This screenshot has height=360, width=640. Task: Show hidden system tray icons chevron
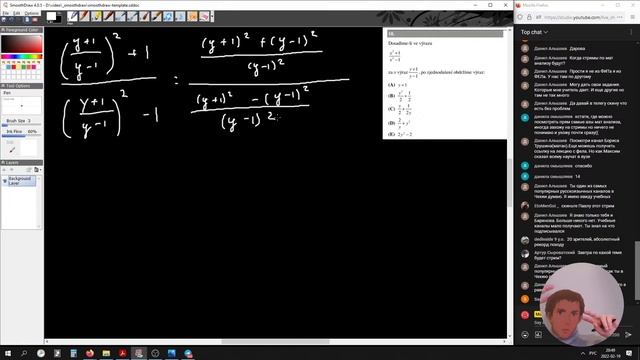coord(582,353)
